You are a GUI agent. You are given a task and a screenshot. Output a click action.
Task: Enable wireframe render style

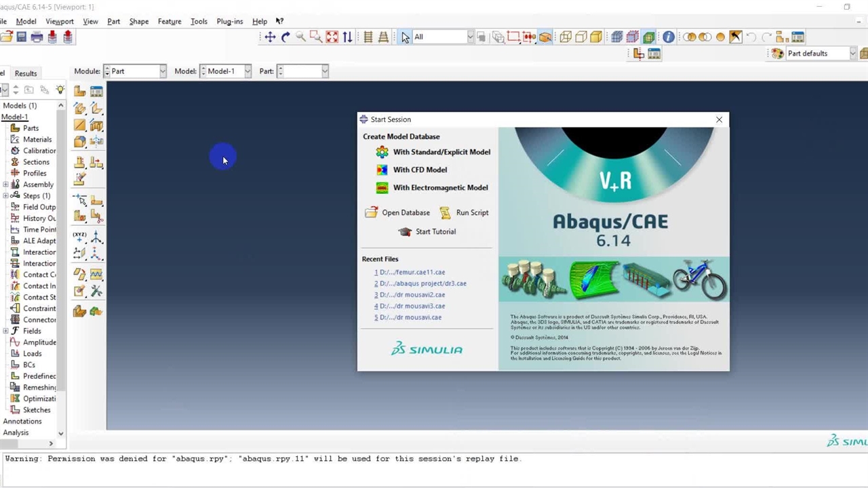[x=566, y=37]
